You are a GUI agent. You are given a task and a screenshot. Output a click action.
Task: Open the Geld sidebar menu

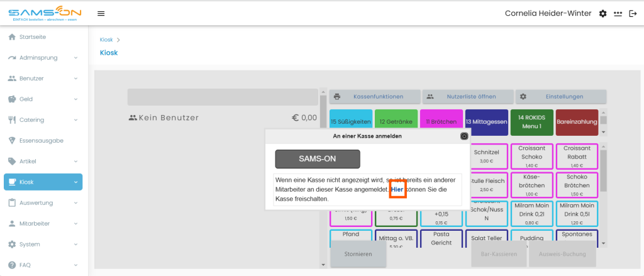point(43,99)
